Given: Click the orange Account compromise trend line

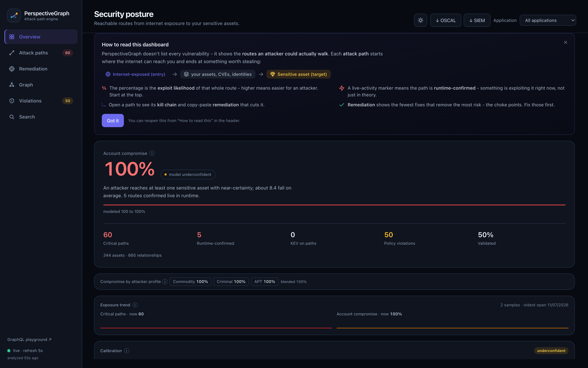Looking at the screenshot, I should coord(452,328).
